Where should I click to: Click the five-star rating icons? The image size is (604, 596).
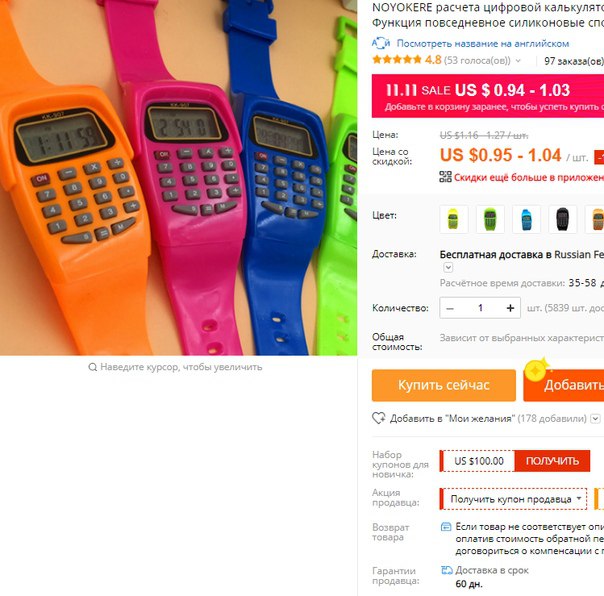point(397,60)
